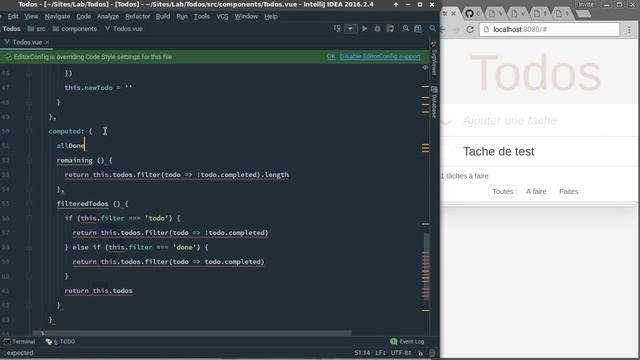Toggle the read-only lock icon
640x360 pixels.
[x=420, y=353]
